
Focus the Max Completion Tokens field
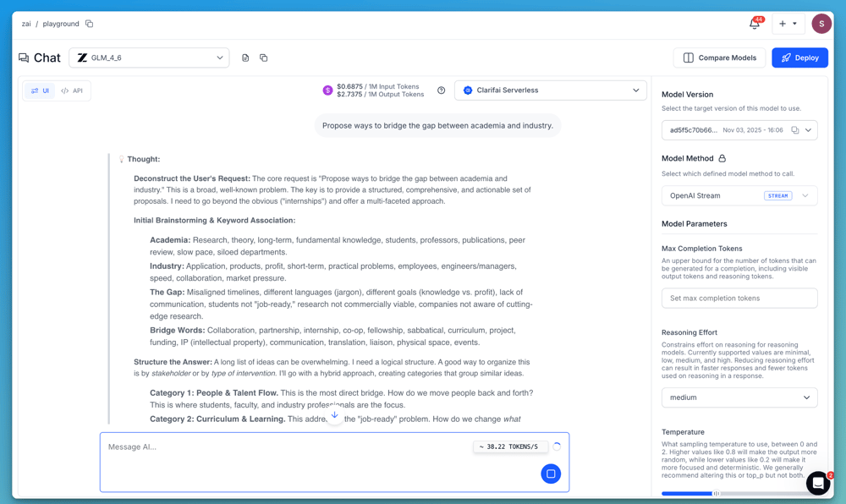[739, 298]
